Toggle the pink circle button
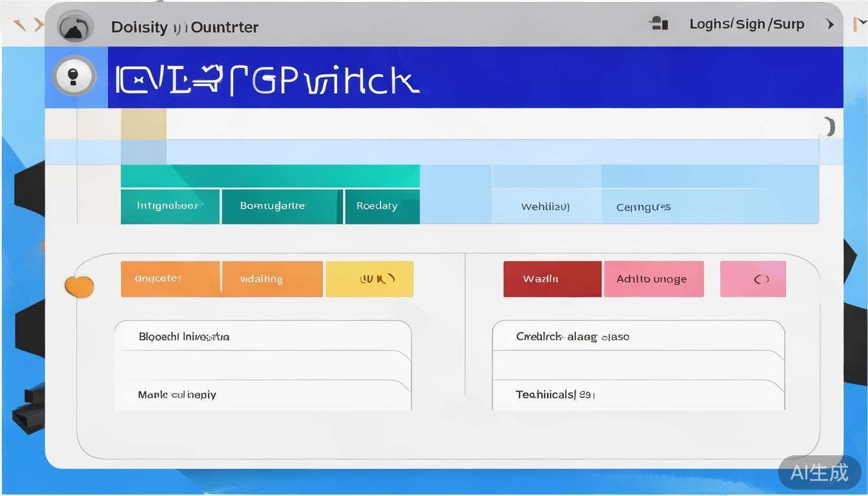 (x=753, y=279)
